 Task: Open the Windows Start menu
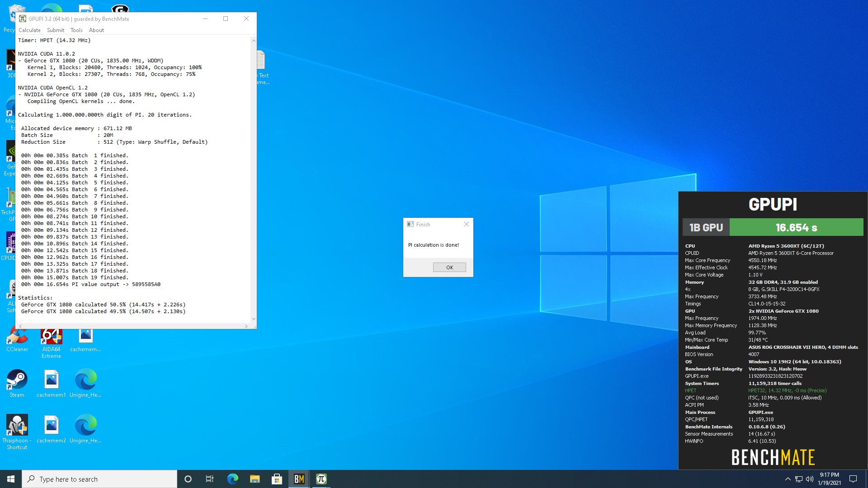tap(11, 479)
